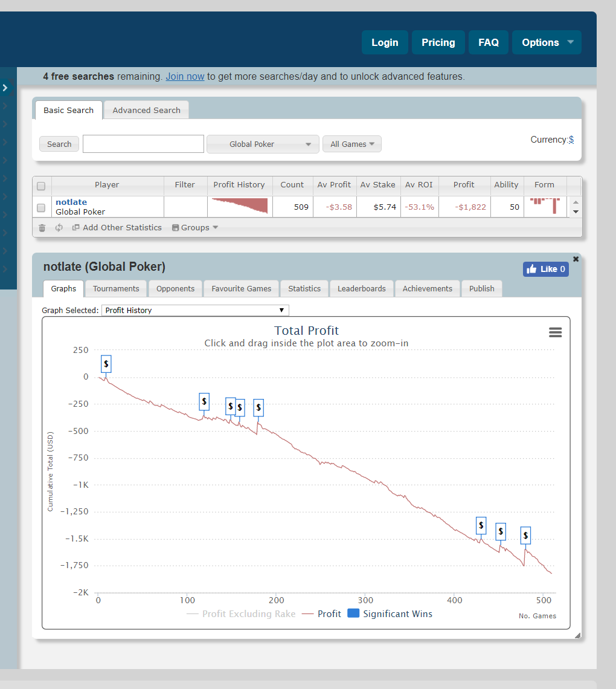
Task: Open the Advanced Search tab
Action: click(146, 111)
